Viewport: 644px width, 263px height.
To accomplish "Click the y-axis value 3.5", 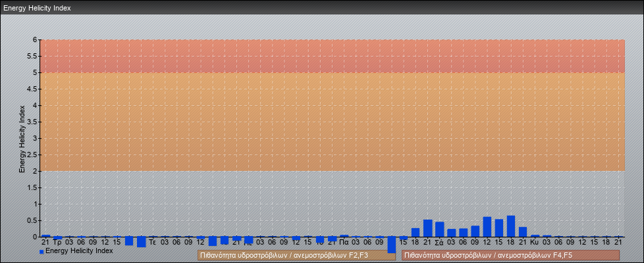I will pyautogui.click(x=33, y=122).
